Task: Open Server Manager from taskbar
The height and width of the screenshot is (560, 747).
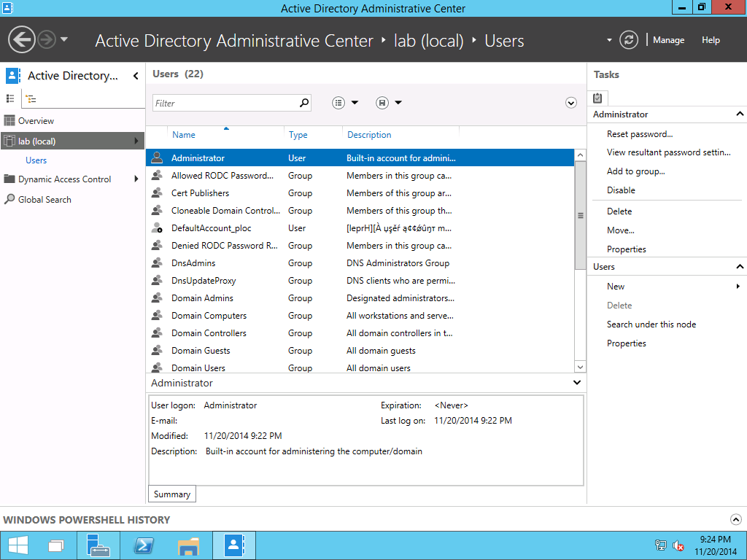Action: click(x=98, y=545)
